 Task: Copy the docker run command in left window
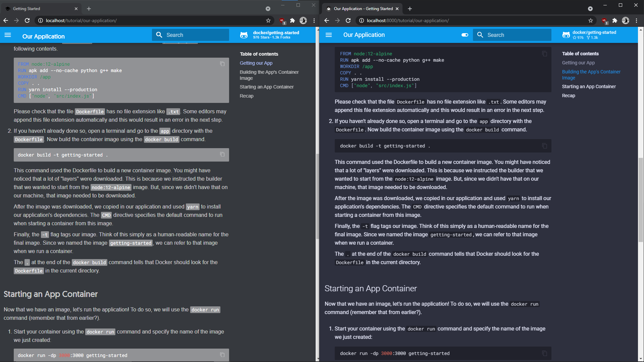[x=222, y=355]
